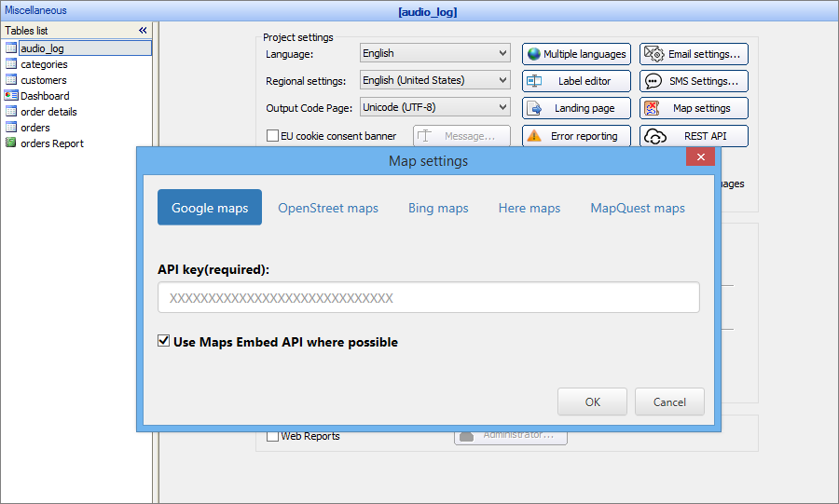Screen dimensions: 839x504
Task: Switch to the Bing maps tab
Action: pyautogui.click(x=438, y=208)
